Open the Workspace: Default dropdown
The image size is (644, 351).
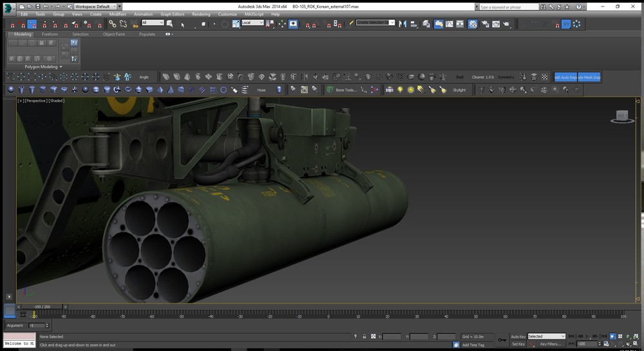[x=95, y=6]
